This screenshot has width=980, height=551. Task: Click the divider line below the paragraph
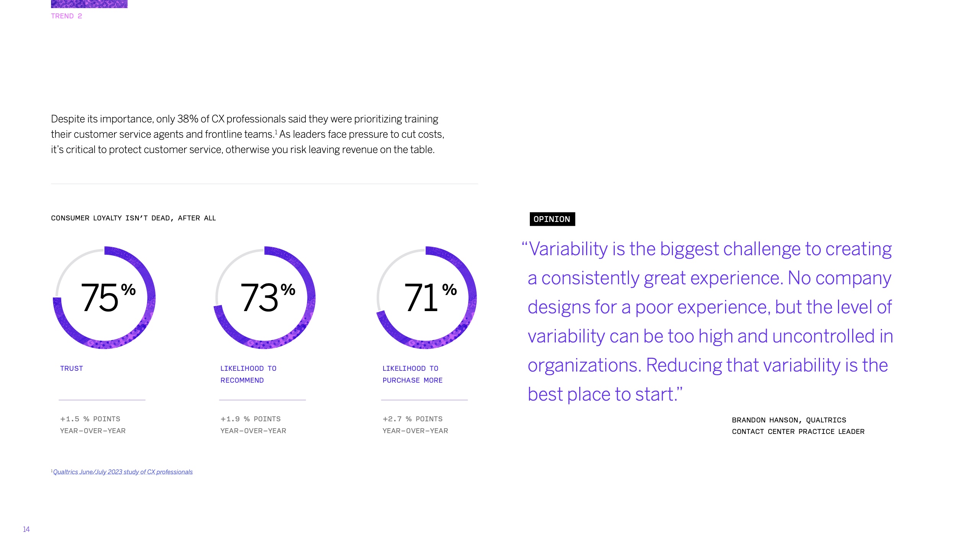click(264, 184)
